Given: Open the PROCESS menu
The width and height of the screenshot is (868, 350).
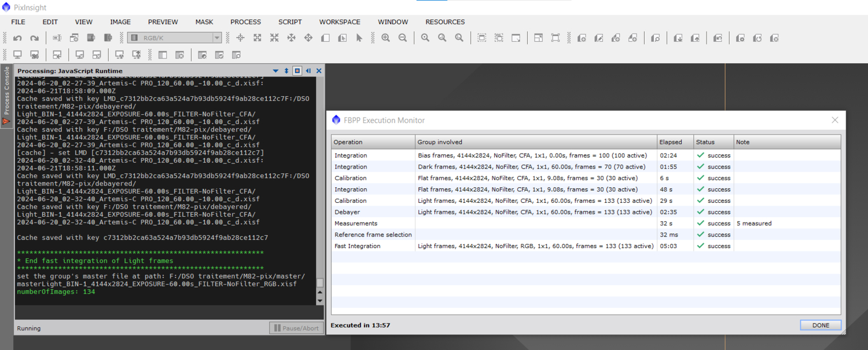Looking at the screenshot, I should [x=245, y=22].
